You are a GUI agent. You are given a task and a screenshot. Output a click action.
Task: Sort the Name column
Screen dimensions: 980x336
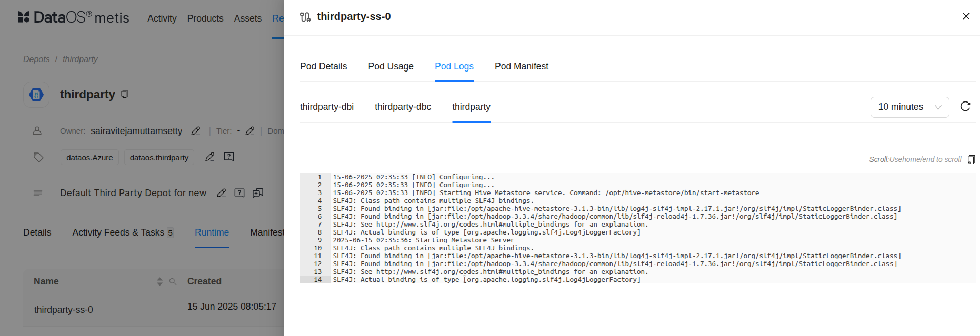point(159,282)
